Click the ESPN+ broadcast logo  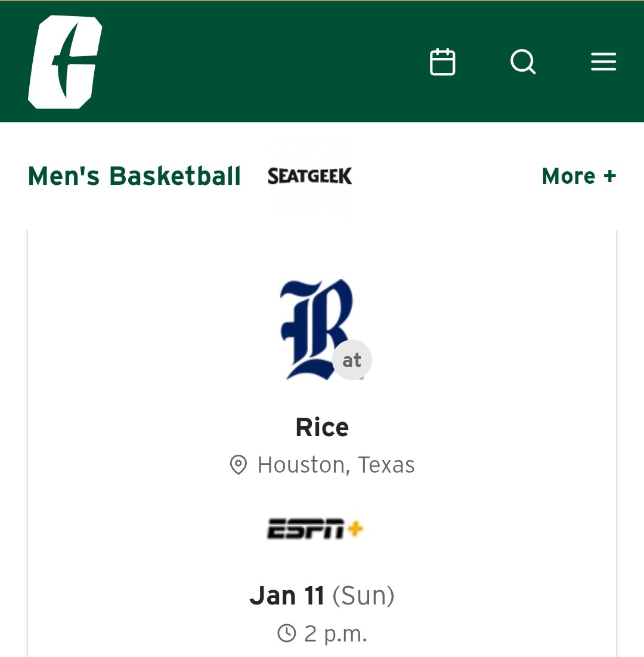click(x=315, y=529)
